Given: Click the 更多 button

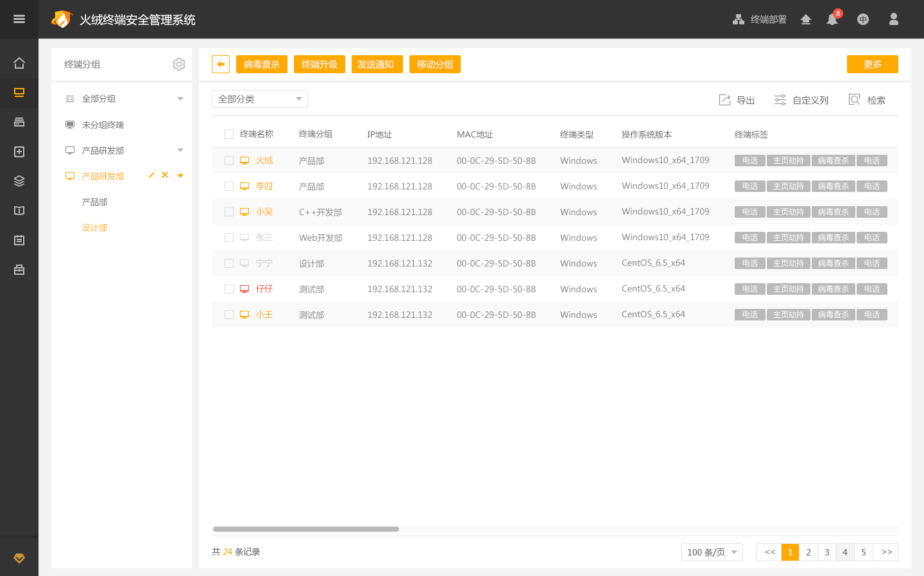Looking at the screenshot, I should pos(872,64).
